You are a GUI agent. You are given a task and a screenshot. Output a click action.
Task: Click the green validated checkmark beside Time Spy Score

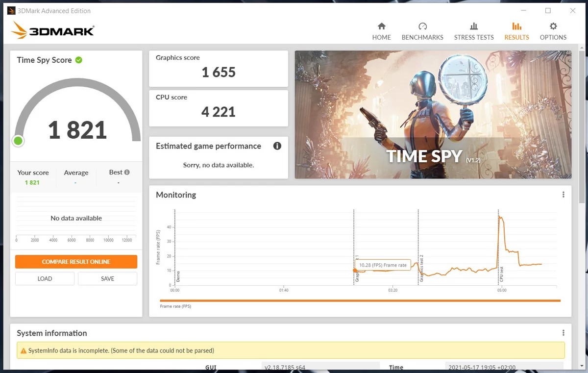pyautogui.click(x=79, y=60)
